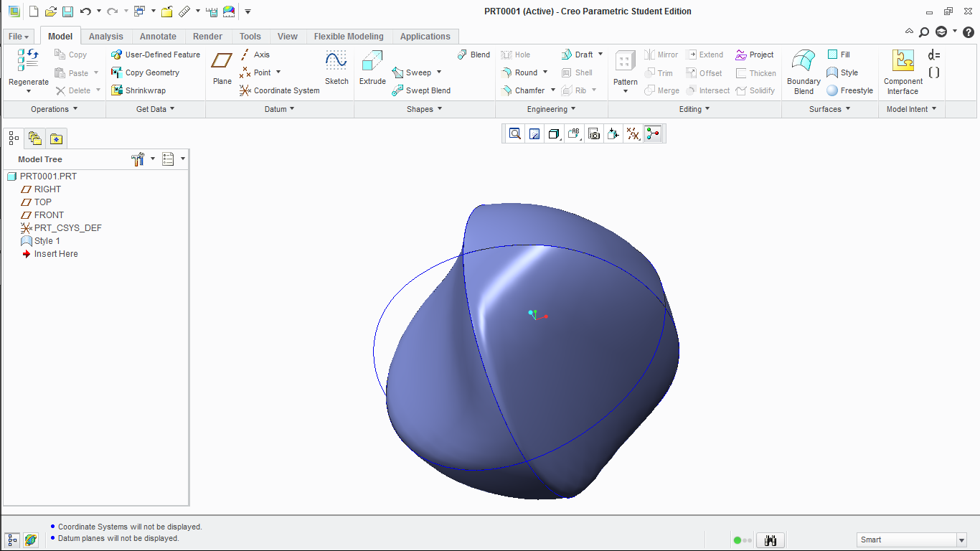The image size is (980, 551).
Task: Open Model Tree settings hammer icon
Action: (138, 159)
